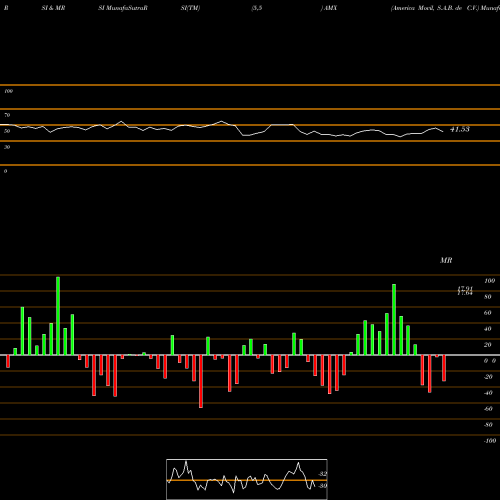Viewport: 500px width, 500px height.
Task: Select the SI MunafaSutraR header label
Action: click(x=123, y=8)
